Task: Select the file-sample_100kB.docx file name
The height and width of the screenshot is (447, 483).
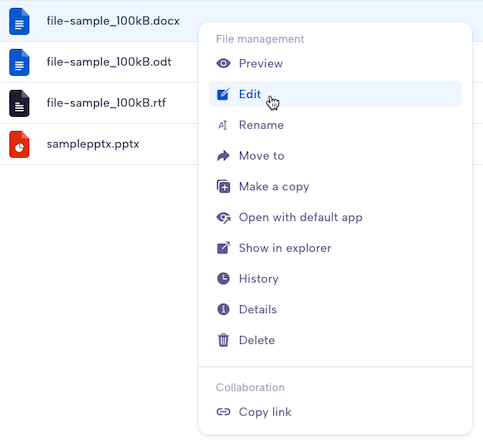Action: point(113,21)
